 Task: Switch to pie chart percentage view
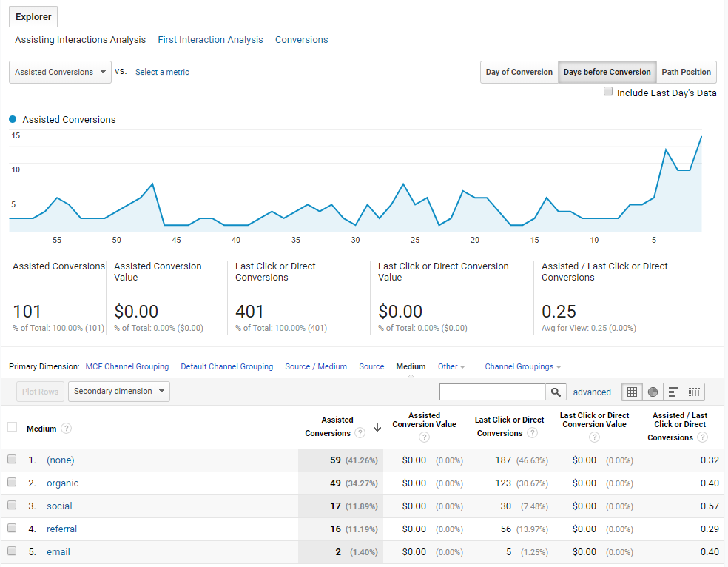[x=653, y=392]
